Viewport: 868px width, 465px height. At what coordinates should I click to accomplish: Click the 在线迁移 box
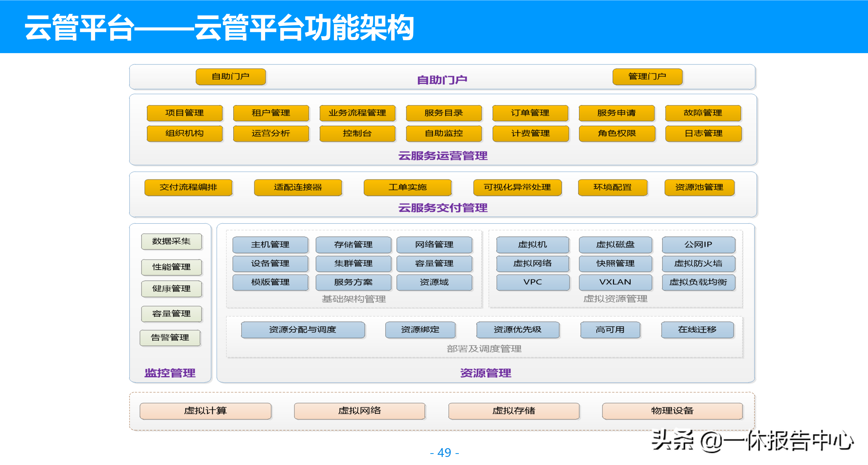point(697,330)
